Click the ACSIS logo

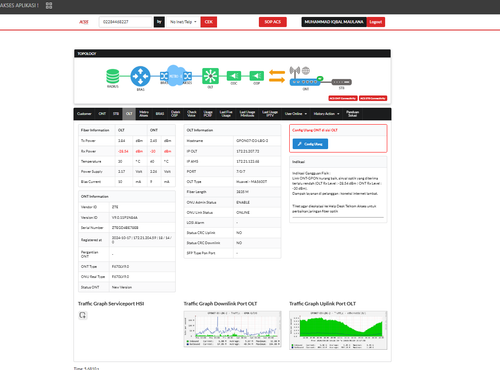84,22
